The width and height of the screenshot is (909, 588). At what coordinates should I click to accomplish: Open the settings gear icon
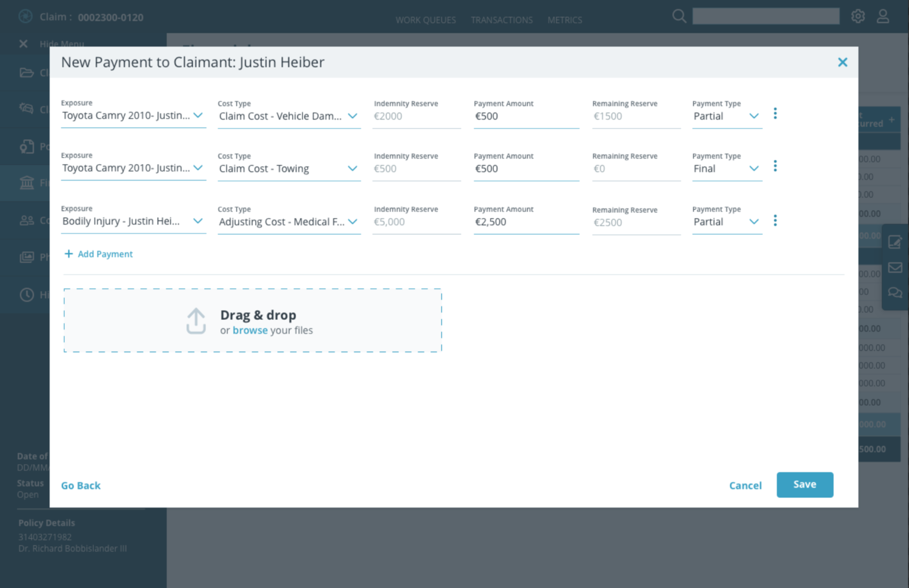[858, 16]
